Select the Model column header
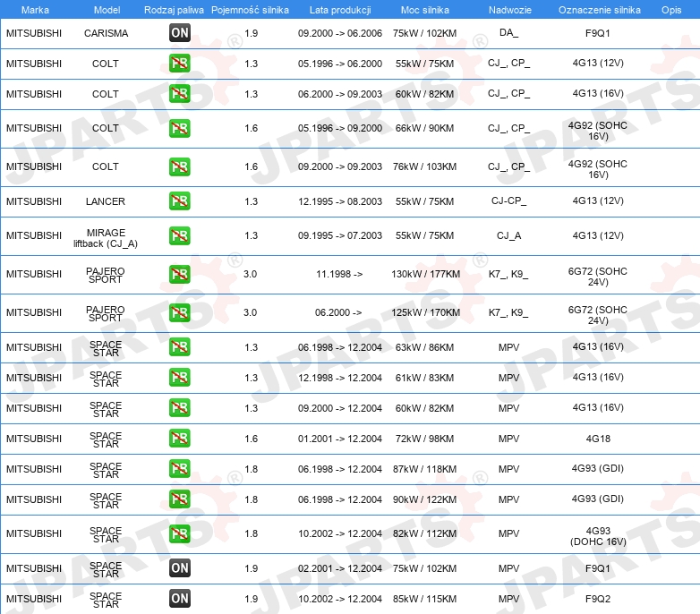700x614 pixels. (x=107, y=10)
